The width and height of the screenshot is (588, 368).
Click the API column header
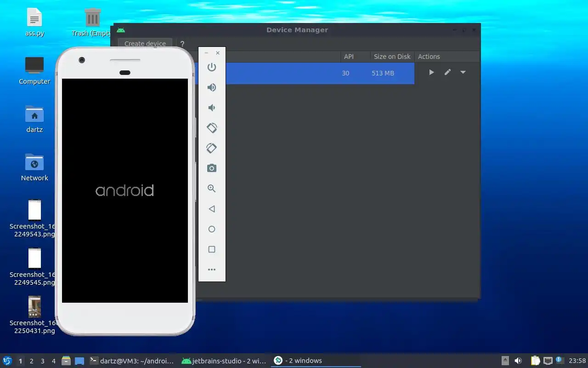[x=349, y=57]
